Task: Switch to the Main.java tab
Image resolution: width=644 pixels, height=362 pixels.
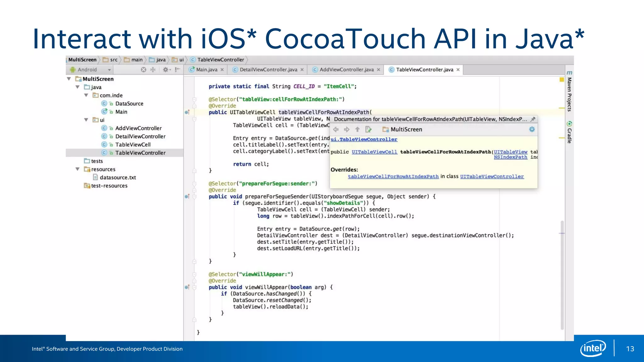Action: tap(207, 70)
